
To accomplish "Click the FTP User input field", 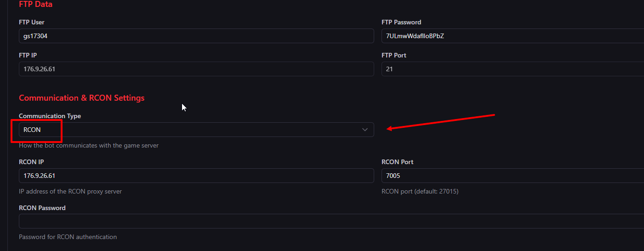I will point(196,36).
